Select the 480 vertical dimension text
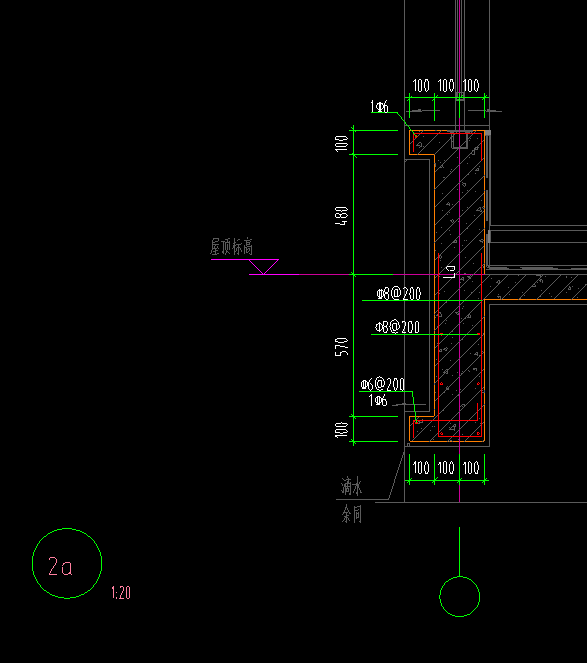The width and height of the screenshot is (587, 663). point(342,216)
